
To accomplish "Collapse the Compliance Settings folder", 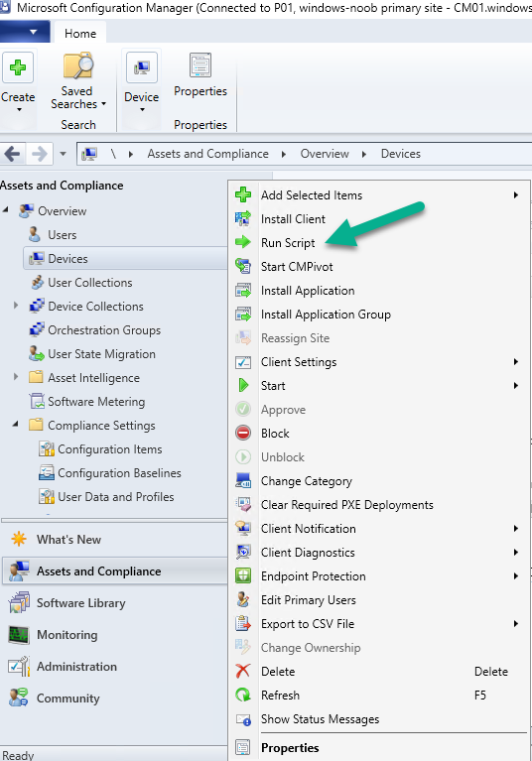I will 16,425.
